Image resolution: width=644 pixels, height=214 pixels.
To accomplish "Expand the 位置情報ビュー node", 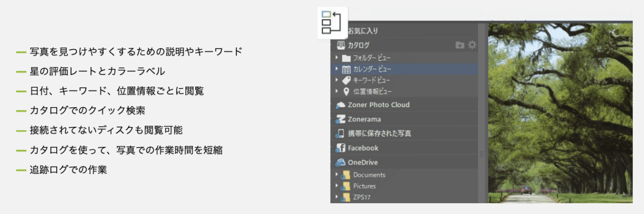I will (x=337, y=91).
